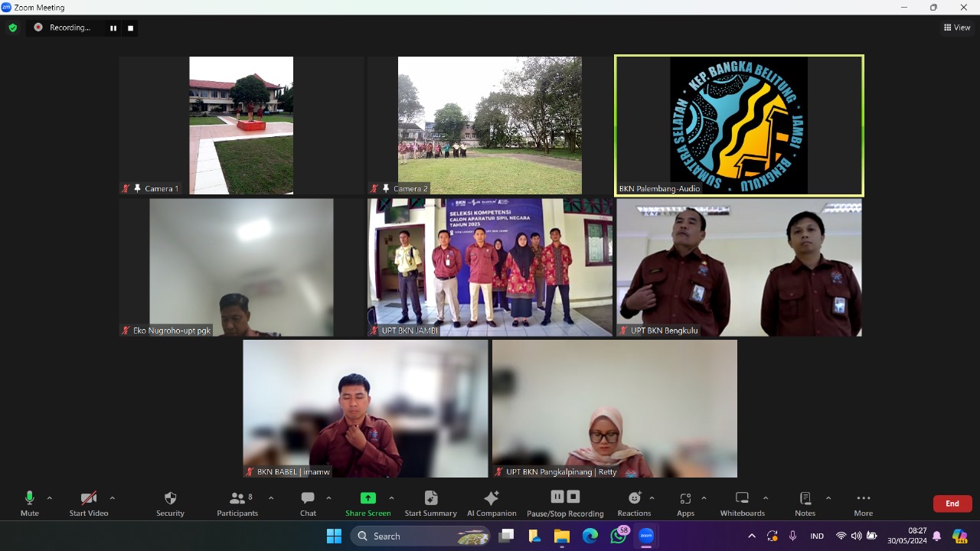The image size is (980, 551).
Task: Start the meeting summary
Action: [x=430, y=503]
